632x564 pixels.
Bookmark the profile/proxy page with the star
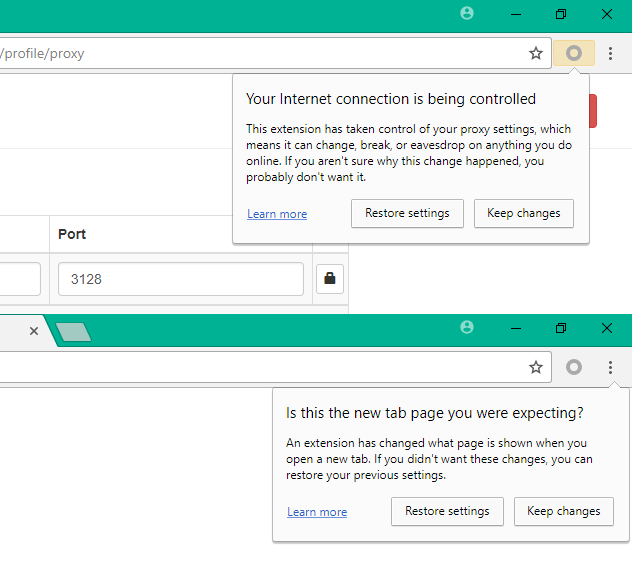tap(536, 53)
